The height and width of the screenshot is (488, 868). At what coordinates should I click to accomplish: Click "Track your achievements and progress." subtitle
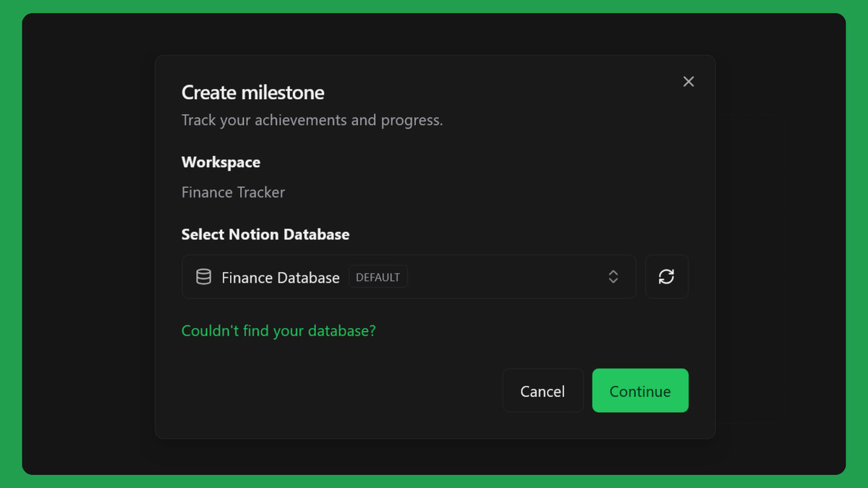pos(312,120)
